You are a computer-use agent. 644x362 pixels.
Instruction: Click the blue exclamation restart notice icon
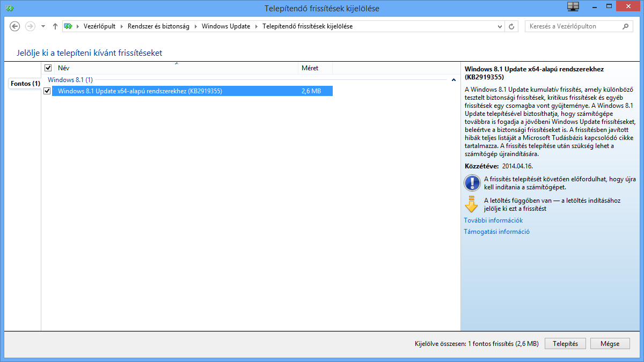click(x=472, y=183)
